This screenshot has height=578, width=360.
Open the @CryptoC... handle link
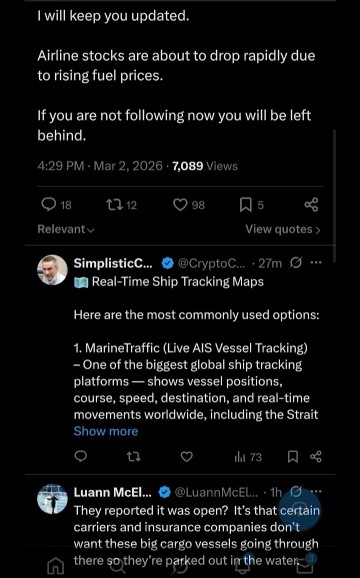[211, 263]
